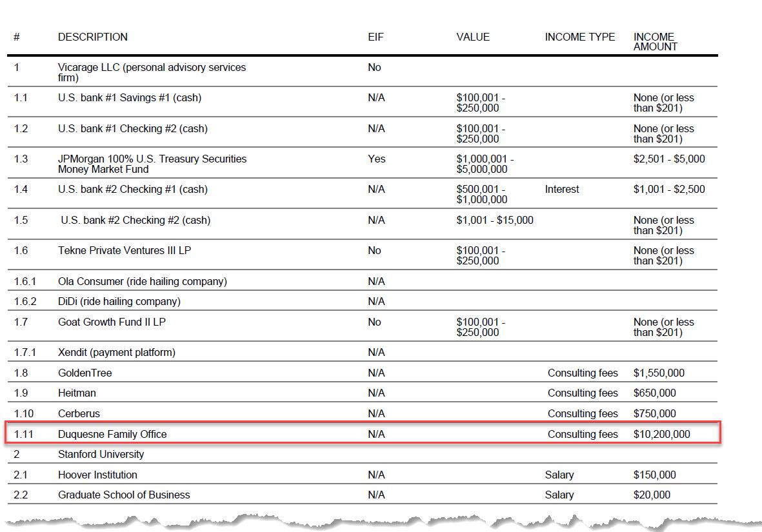Select the Stanford University row
Viewport: 762px width, 532px height.
click(101, 455)
